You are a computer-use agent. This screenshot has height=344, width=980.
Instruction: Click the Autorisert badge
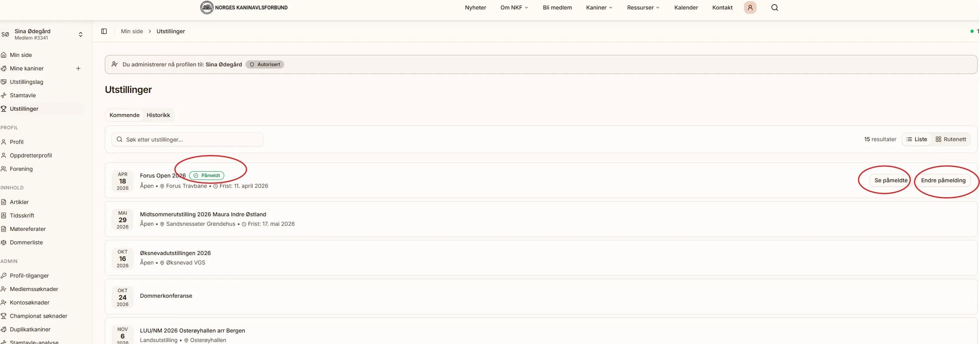pos(265,64)
